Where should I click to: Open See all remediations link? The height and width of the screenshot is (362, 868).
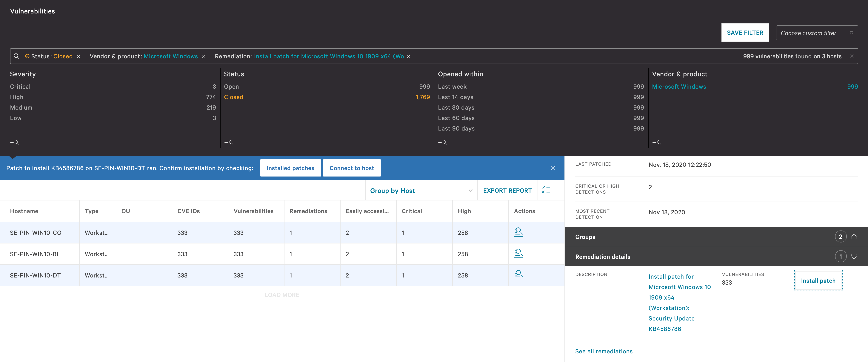click(x=604, y=351)
